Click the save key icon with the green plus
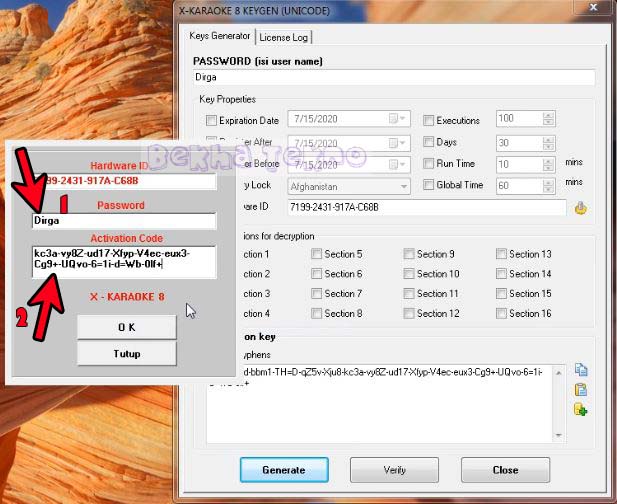The image size is (617, 504). pos(581,410)
